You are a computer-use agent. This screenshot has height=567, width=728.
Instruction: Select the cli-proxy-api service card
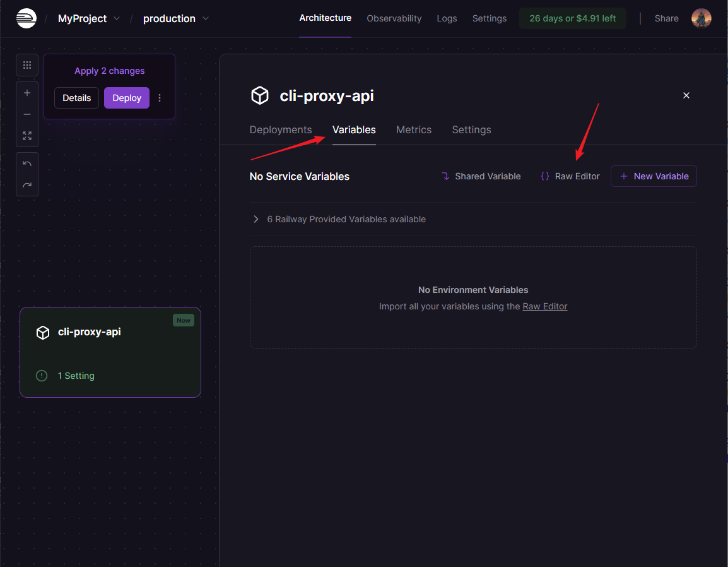[110, 352]
